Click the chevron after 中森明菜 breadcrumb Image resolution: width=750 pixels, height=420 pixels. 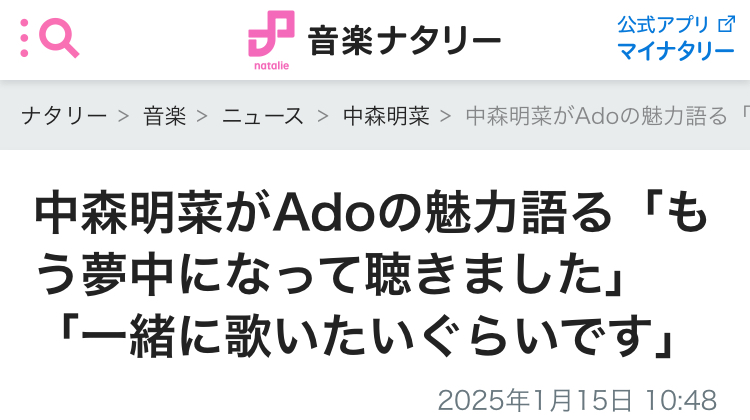coord(446,116)
